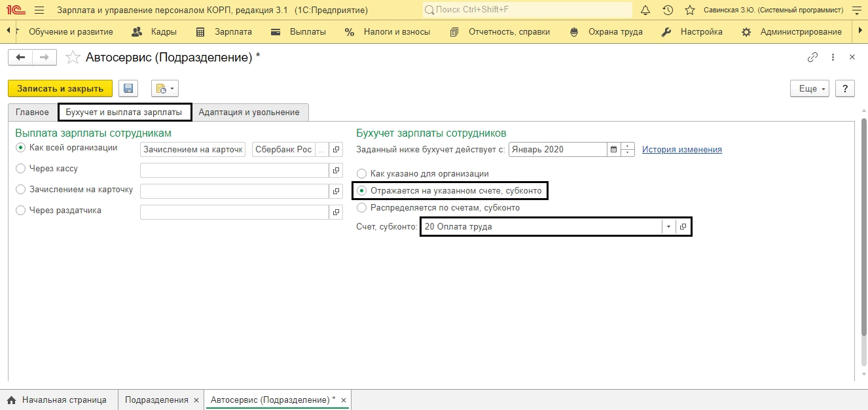Expand the Счет, субконто dropdown arrow

pos(668,227)
